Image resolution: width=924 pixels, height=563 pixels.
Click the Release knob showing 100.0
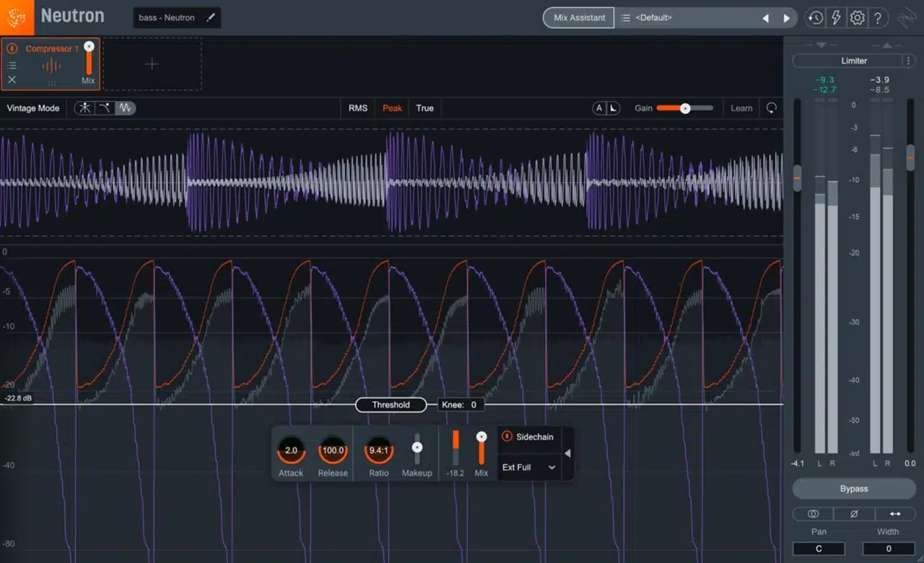tap(333, 450)
